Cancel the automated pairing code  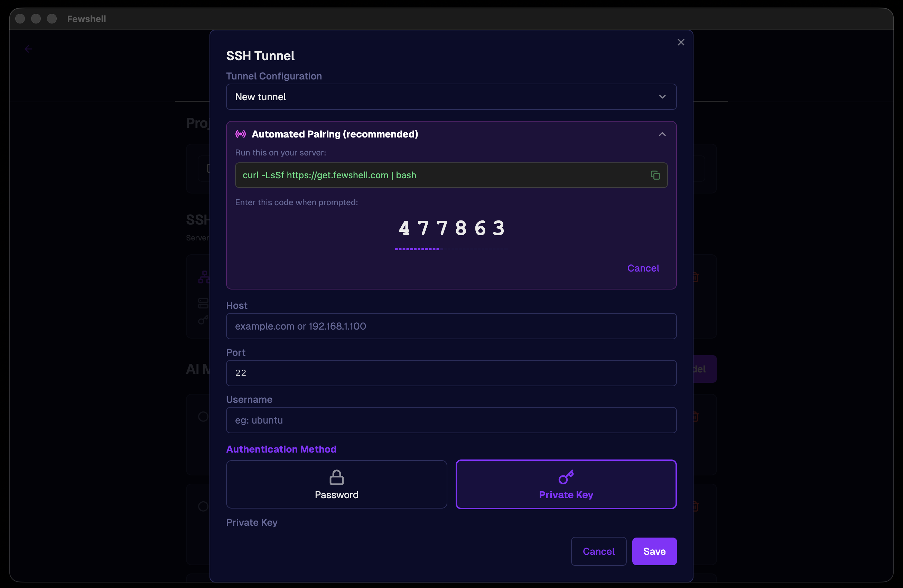coord(643,268)
